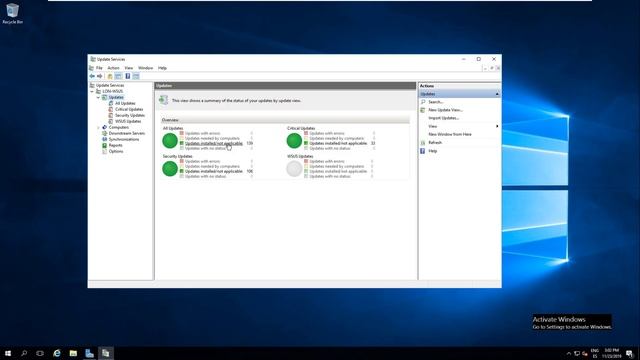The width and height of the screenshot is (640, 360).
Task: Click All Updates with no status link
Action: pyautogui.click(x=205, y=149)
